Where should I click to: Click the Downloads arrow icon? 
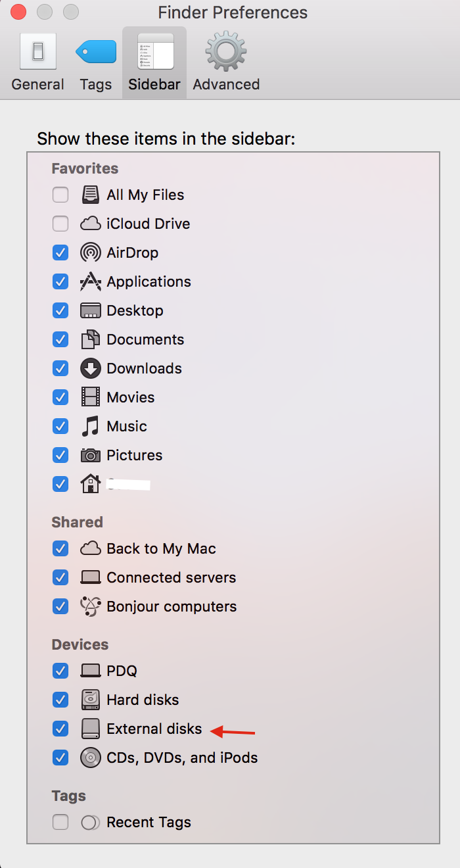[x=91, y=368]
